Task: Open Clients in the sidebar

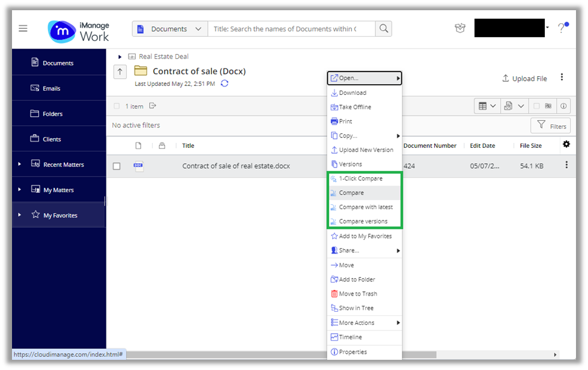Action: coord(59,139)
